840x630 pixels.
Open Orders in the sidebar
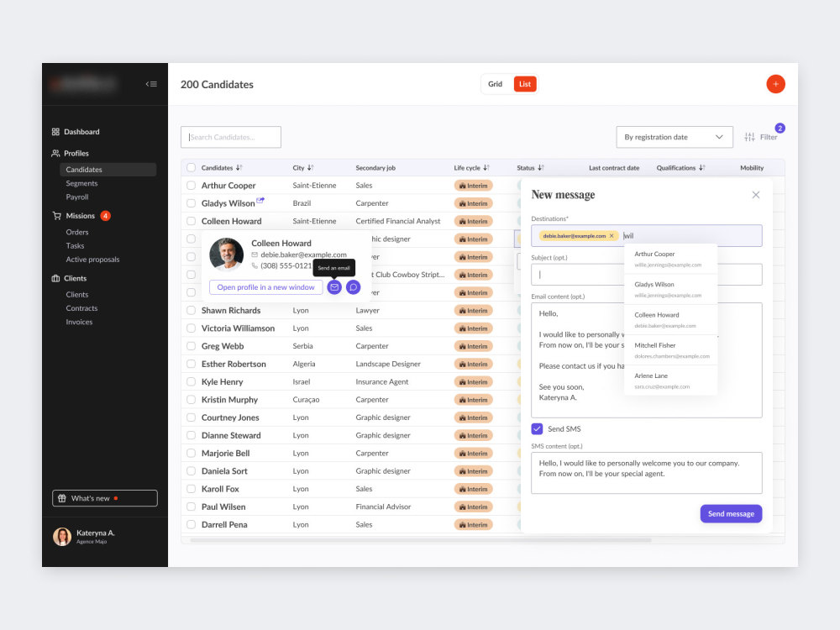pyautogui.click(x=77, y=232)
